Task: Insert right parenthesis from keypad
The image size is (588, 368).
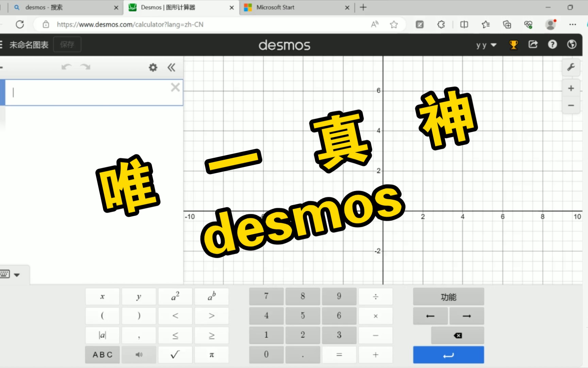Action: (139, 316)
